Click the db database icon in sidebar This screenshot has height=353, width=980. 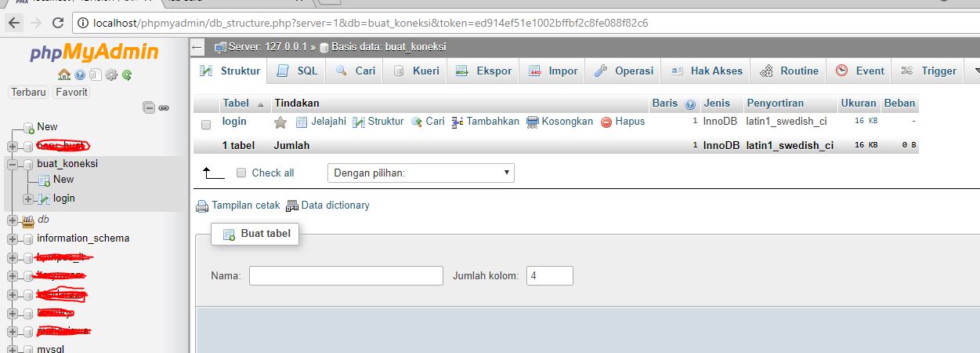tap(28, 220)
